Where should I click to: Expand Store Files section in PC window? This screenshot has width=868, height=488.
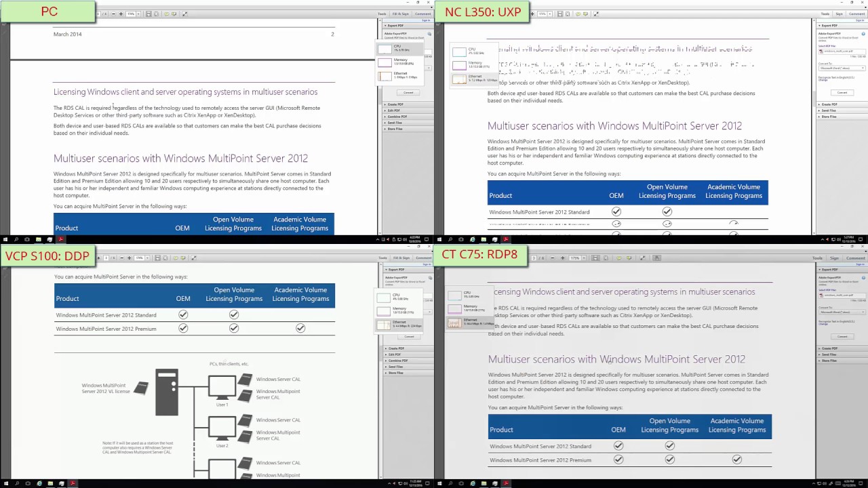408,129
